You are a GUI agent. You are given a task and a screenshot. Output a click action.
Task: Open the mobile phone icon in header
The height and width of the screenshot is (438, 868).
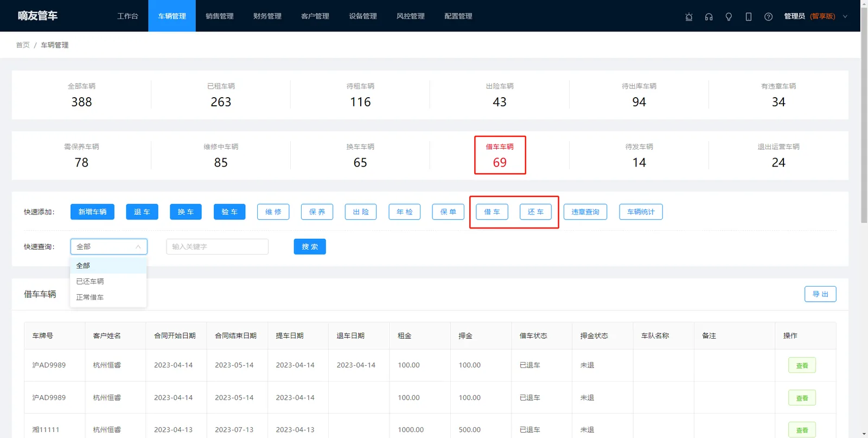pos(749,16)
